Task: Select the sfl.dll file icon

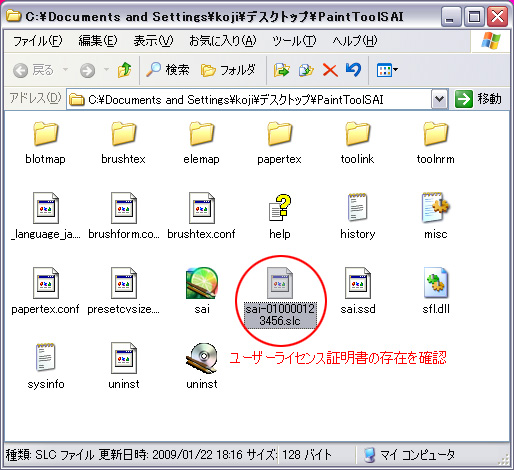Action: click(436, 283)
